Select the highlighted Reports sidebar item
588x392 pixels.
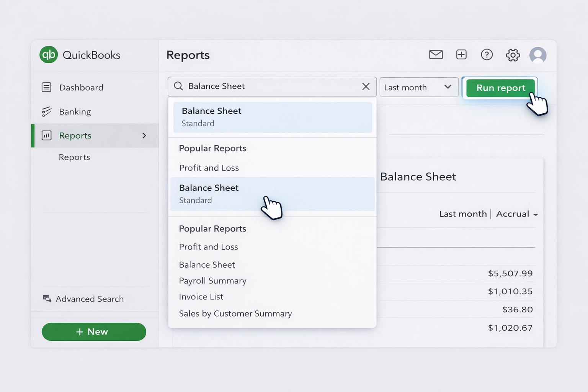tap(95, 136)
